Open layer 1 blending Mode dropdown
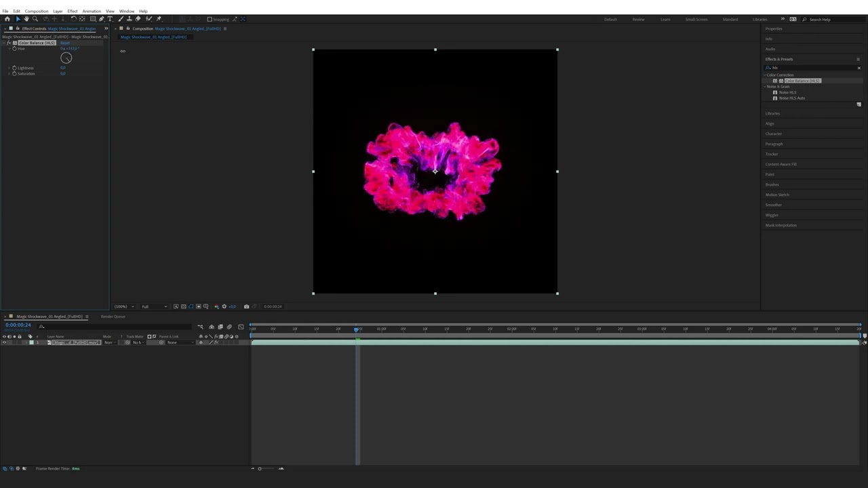This screenshot has width=868, height=488. (x=110, y=342)
